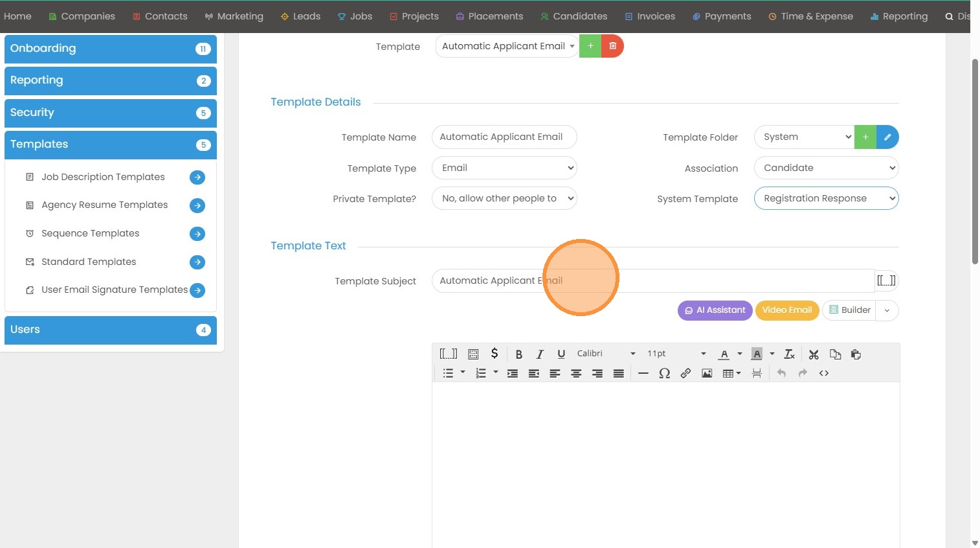This screenshot has height=548, width=980.
Task: Expand bullet list style options arrow
Action: click(x=463, y=372)
